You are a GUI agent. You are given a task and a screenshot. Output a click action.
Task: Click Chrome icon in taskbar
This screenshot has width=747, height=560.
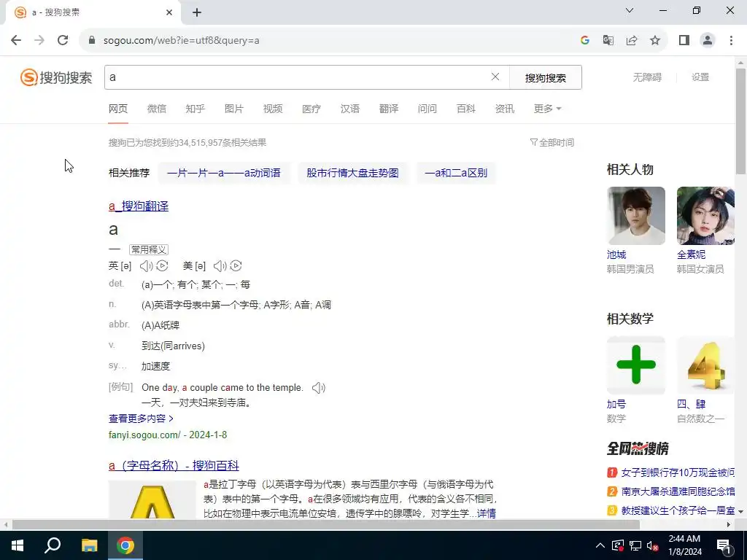tap(125, 545)
